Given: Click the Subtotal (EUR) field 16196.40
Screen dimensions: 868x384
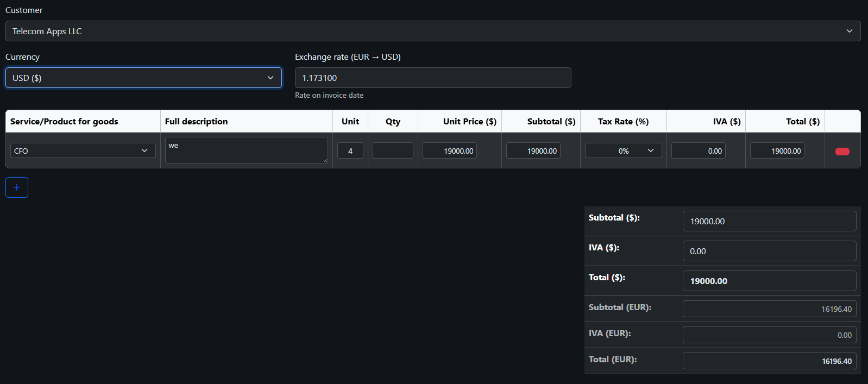Looking at the screenshot, I should tap(769, 309).
